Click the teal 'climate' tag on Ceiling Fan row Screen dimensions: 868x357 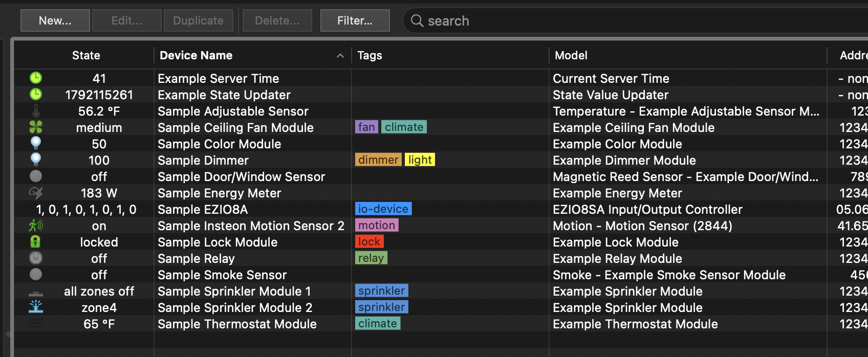pyautogui.click(x=404, y=127)
